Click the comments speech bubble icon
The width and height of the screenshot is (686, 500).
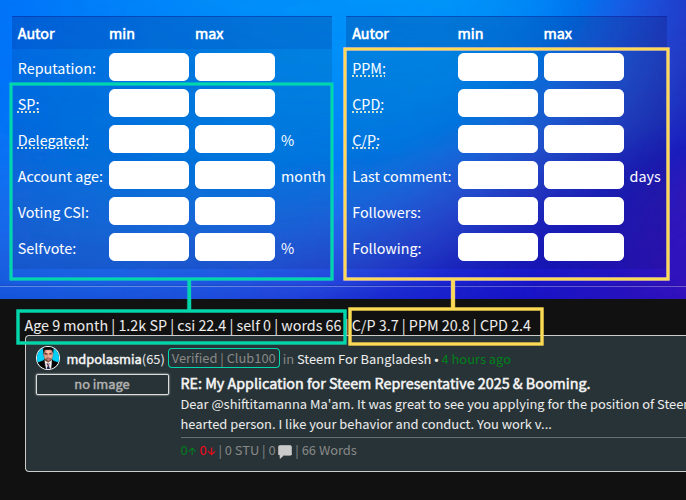(285, 451)
